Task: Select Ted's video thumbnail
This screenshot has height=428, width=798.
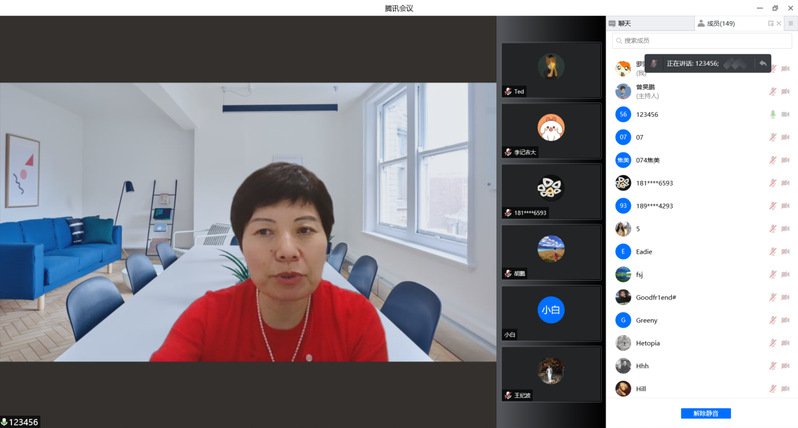Action: pyautogui.click(x=550, y=70)
